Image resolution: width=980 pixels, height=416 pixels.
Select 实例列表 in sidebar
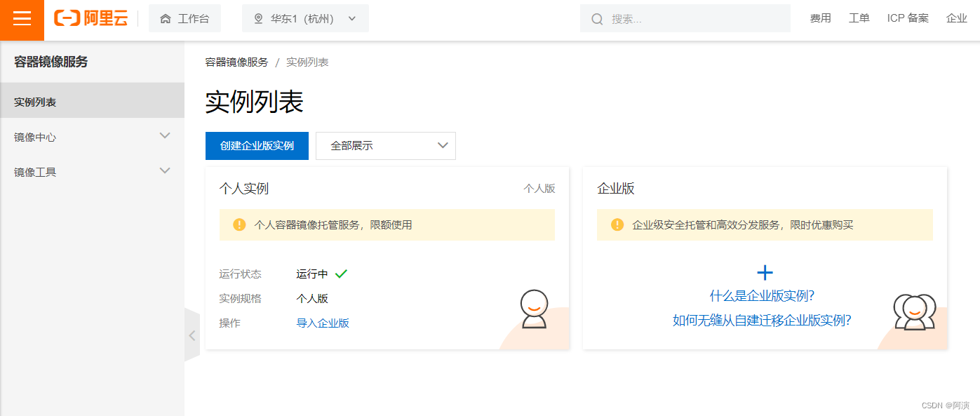pyautogui.click(x=92, y=102)
